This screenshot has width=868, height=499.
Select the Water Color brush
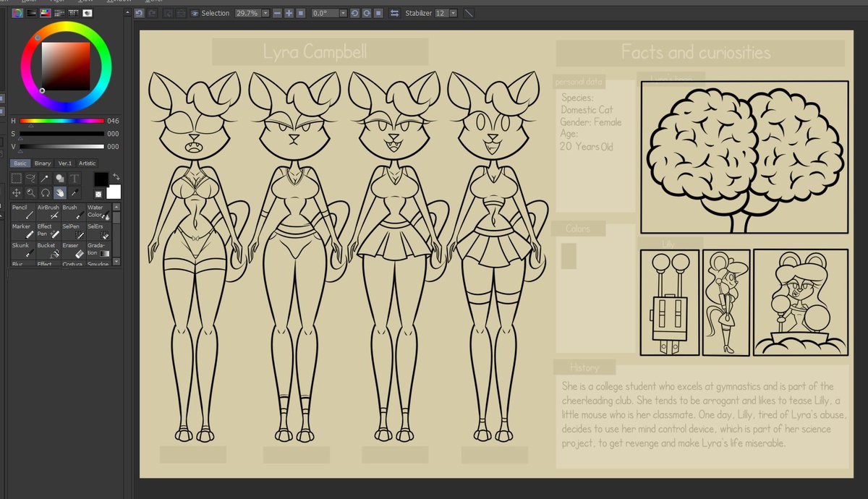click(99, 212)
